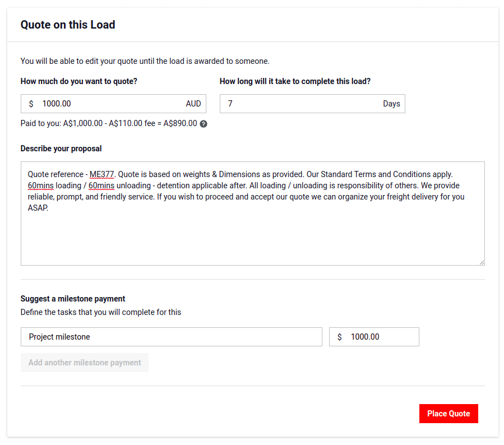The height and width of the screenshot is (445, 504).
Task: Click the dollar sign prefix in the quote field
Action: point(31,104)
